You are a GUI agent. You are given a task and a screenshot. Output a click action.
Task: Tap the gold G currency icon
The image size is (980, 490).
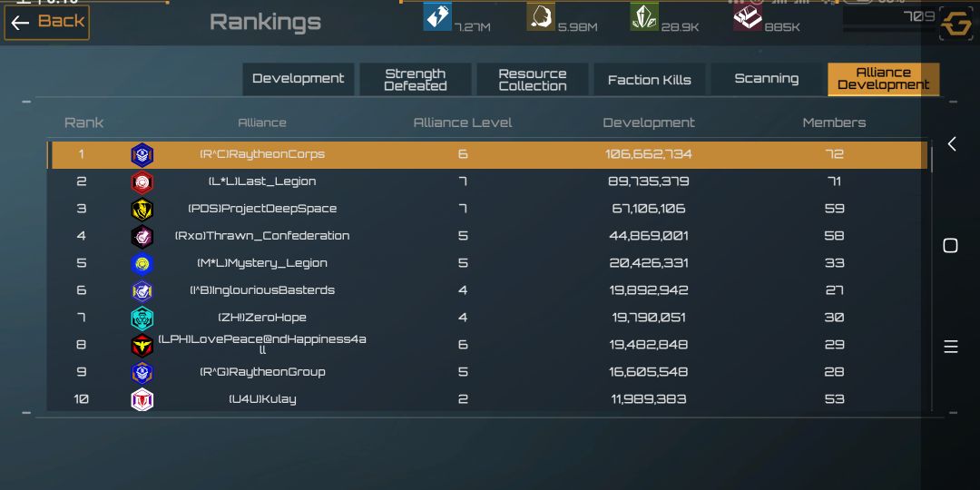point(956,24)
